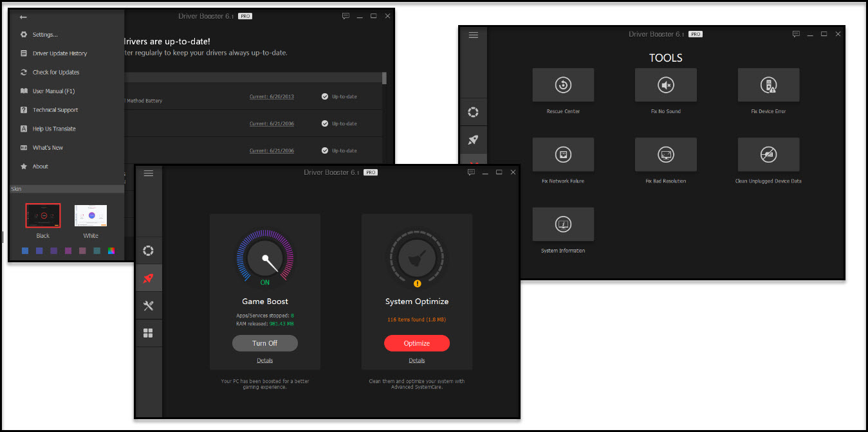Image resolution: width=868 pixels, height=432 pixels.
Task: Launch the Fix No Sound tool
Action: click(x=665, y=85)
